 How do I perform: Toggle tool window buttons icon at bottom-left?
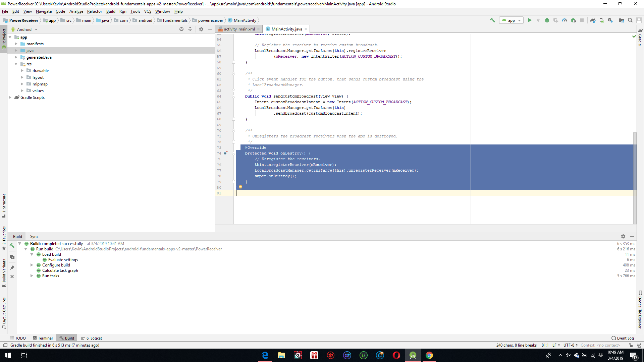click(x=5, y=345)
